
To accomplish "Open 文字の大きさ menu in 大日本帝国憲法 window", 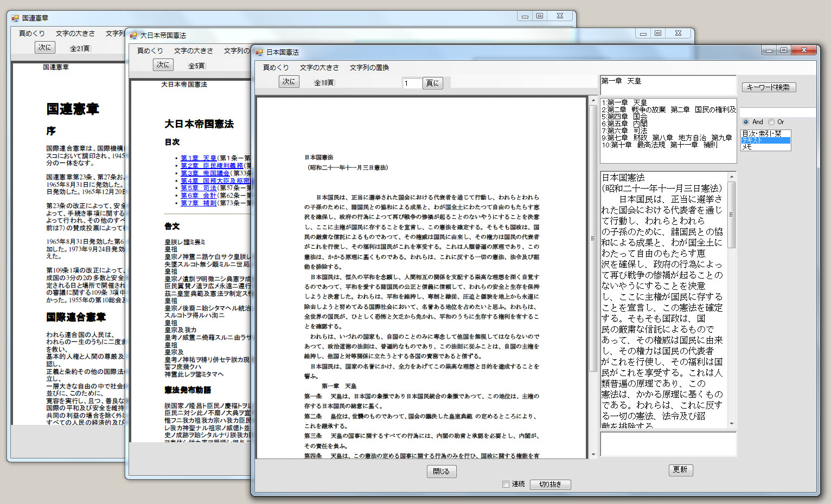I will (193, 50).
